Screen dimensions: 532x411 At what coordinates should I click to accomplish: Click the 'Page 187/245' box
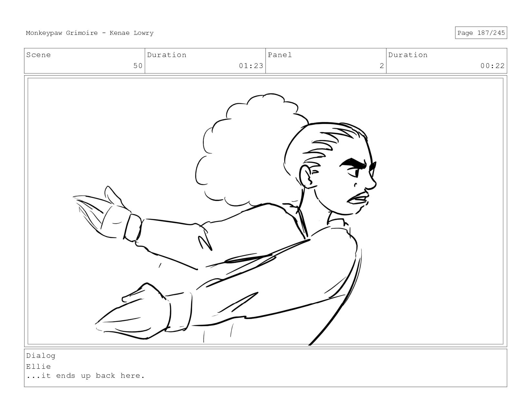click(481, 33)
